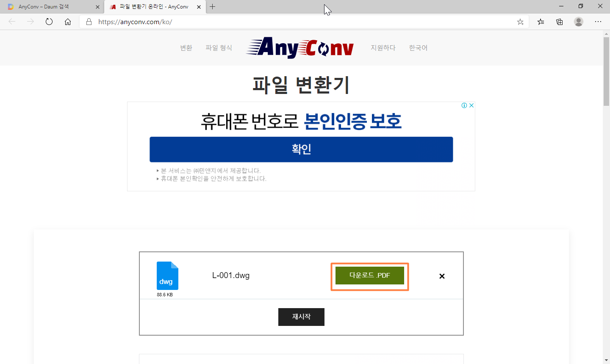Image resolution: width=610 pixels, height=364 pixels.
Task: Click the scrollbar up arrow
Action: (x=606, y=33)
